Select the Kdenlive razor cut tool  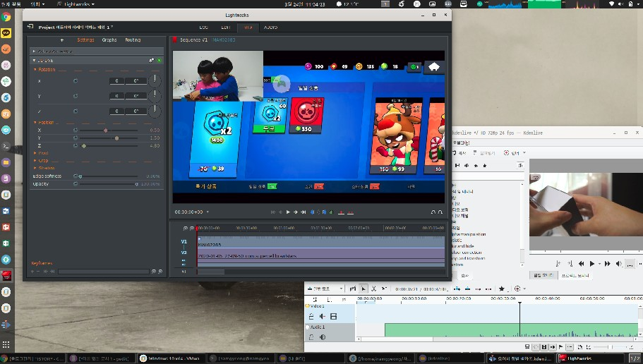[x=373, y=289]
